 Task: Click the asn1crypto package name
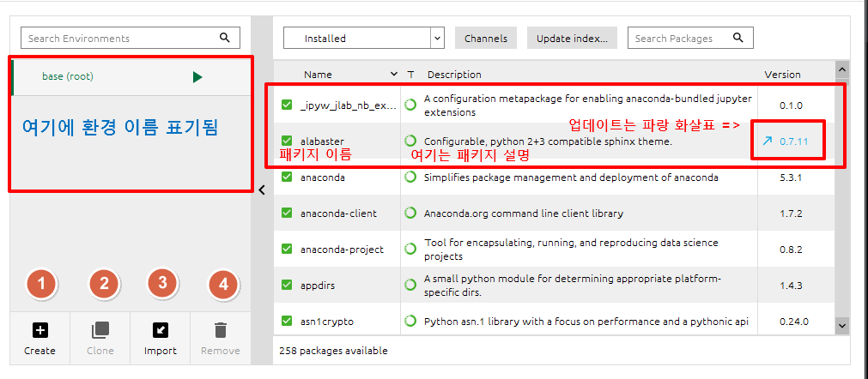click(326, 322)
